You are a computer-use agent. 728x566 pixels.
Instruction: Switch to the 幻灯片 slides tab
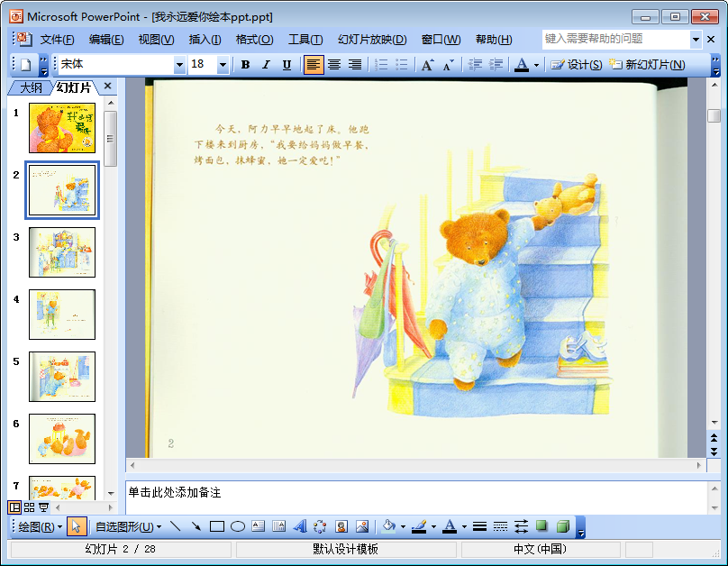point(73,87)
